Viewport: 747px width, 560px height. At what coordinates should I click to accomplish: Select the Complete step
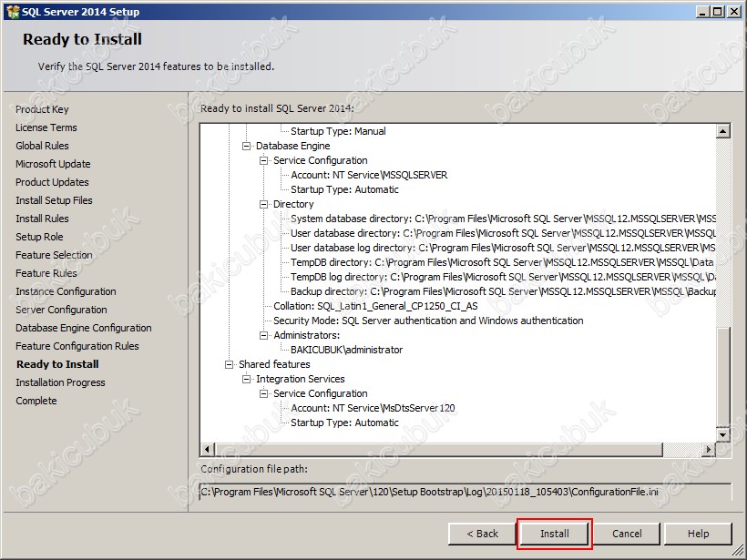[x=36, y=401]
